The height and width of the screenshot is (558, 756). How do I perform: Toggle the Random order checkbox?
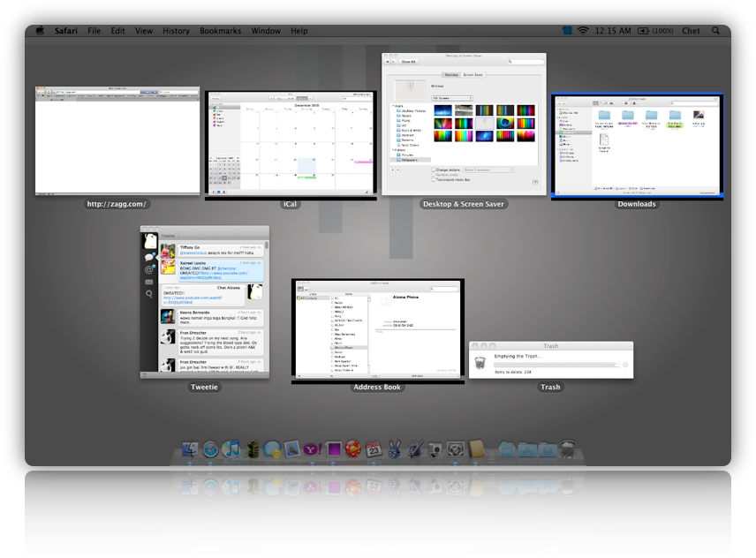[x=434, y=175]
